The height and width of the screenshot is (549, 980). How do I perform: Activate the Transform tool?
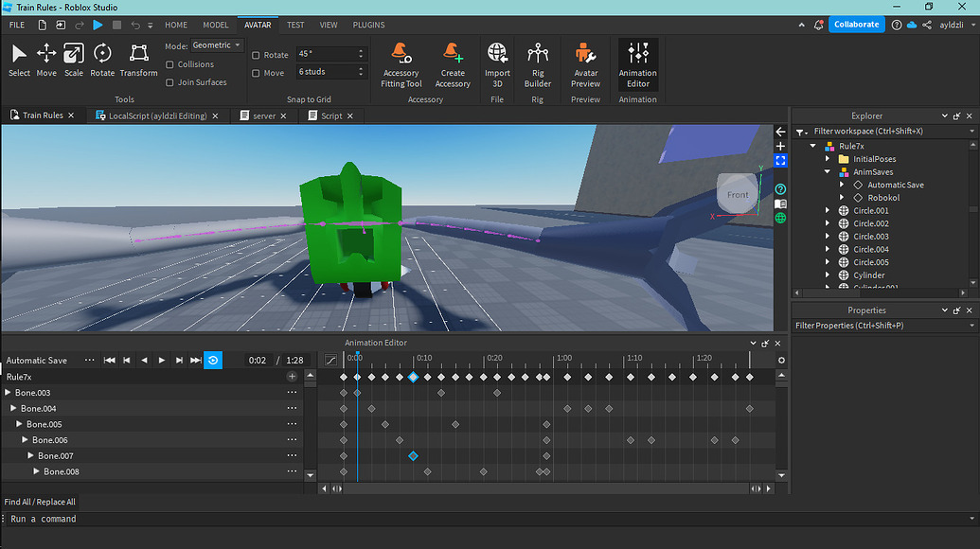tap(139, 61)
